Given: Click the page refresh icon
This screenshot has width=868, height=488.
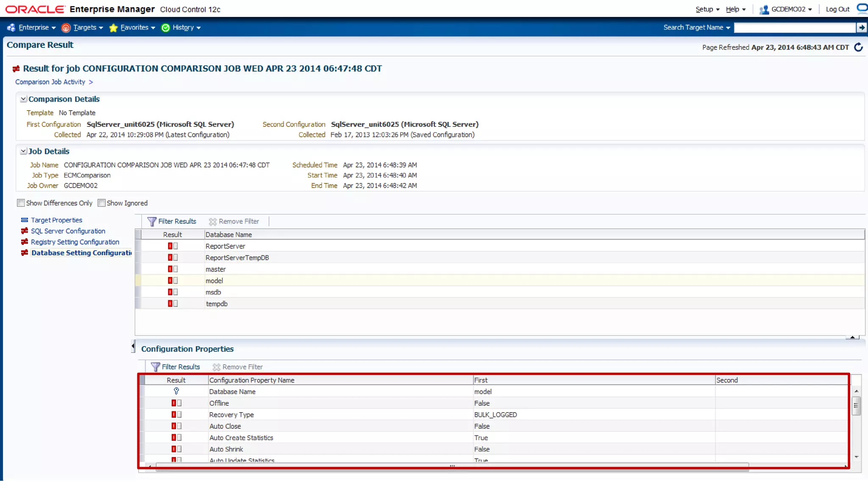Looking at the screenshot, I should [x=858, y=47].
